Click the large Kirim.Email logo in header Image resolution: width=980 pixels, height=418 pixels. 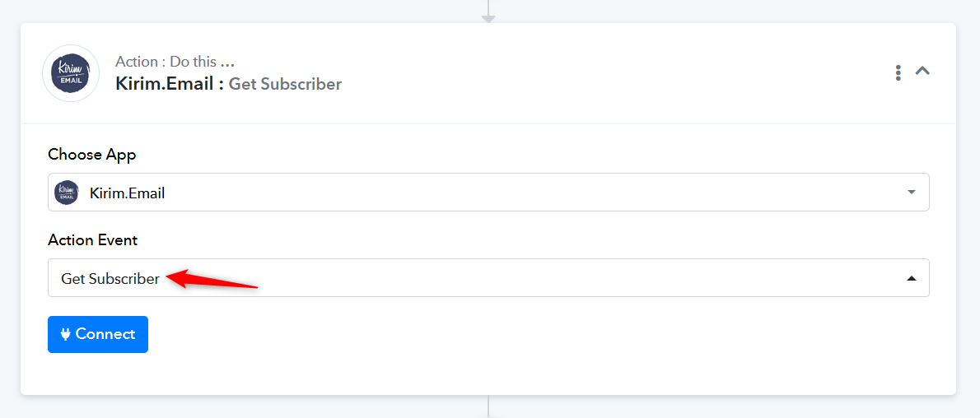tap(71, 73)
